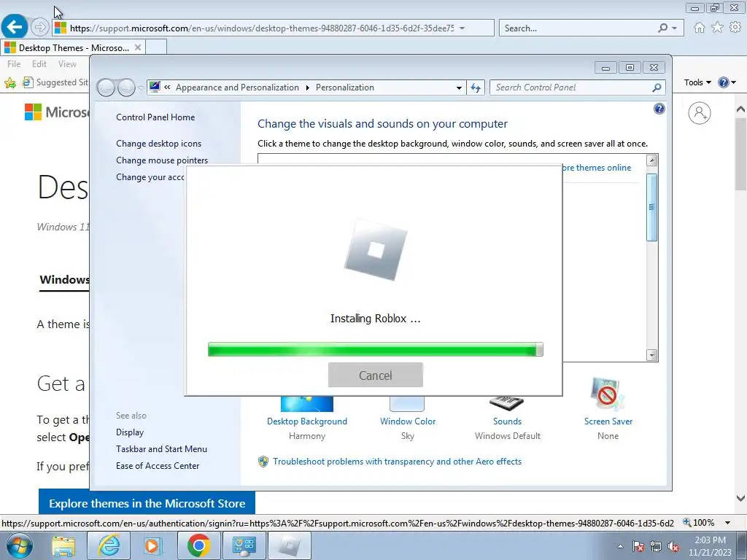Click the Aero troubleshoot shield icon

[x=263, y=462]
